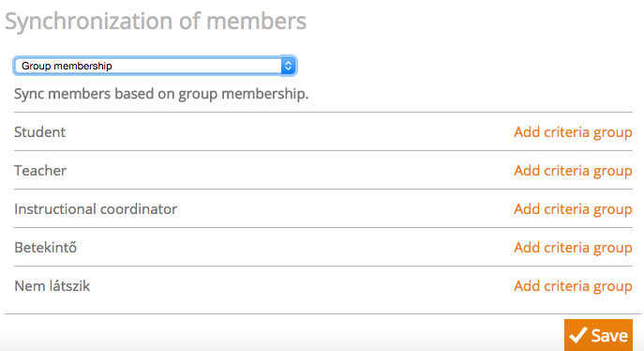Select the Student role row label
Image resolution: width=644 pixels, height=351 pixels.
[39, 132]
